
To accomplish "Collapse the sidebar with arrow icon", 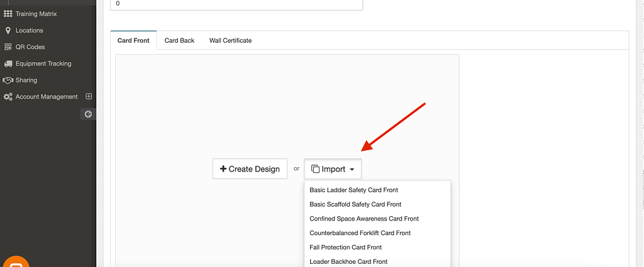I will (88, 114).
